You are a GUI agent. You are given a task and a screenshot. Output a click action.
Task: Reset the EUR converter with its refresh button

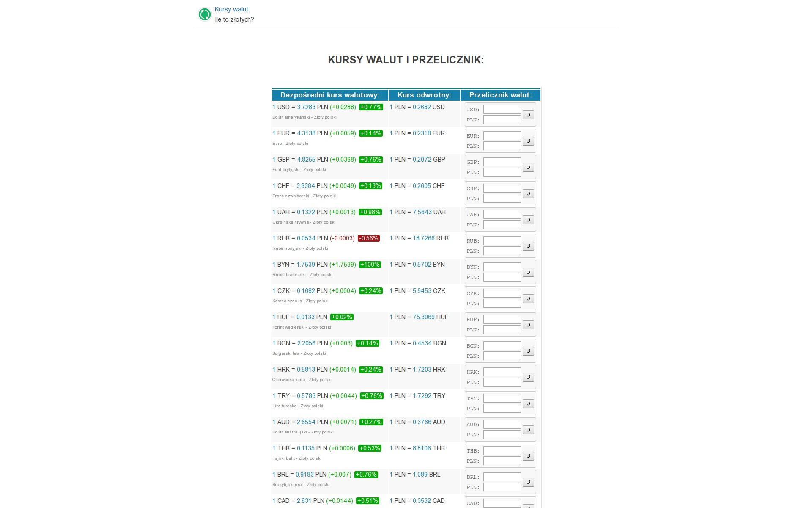pyautogui.click(x=528, y=141)
